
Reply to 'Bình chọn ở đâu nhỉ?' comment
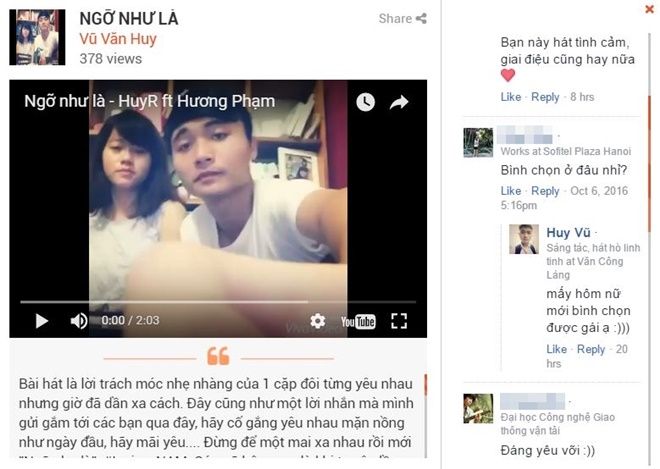[x=545, y=191]
